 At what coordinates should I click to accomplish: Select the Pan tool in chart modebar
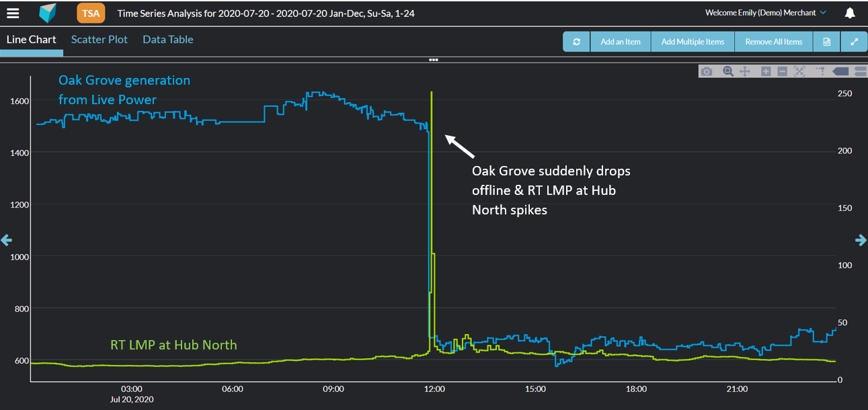[x=745, y=71]
